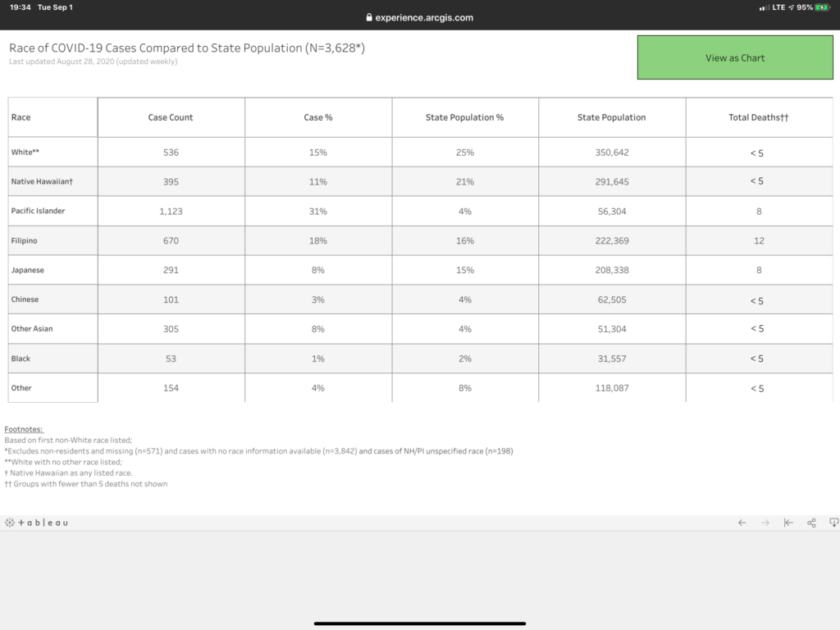The image size is (840, 630).
Task: Click the 56,304 state population cell
Action: [612, 212]
